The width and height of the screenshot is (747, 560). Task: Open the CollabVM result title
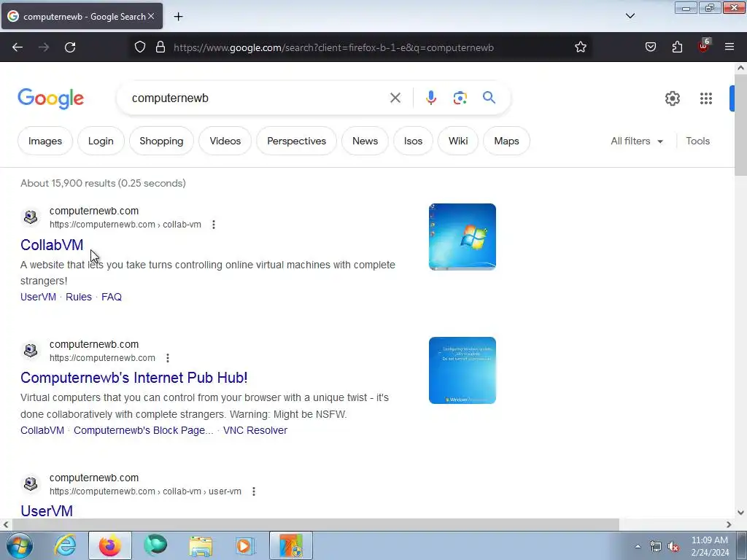(x=52, y=245)
